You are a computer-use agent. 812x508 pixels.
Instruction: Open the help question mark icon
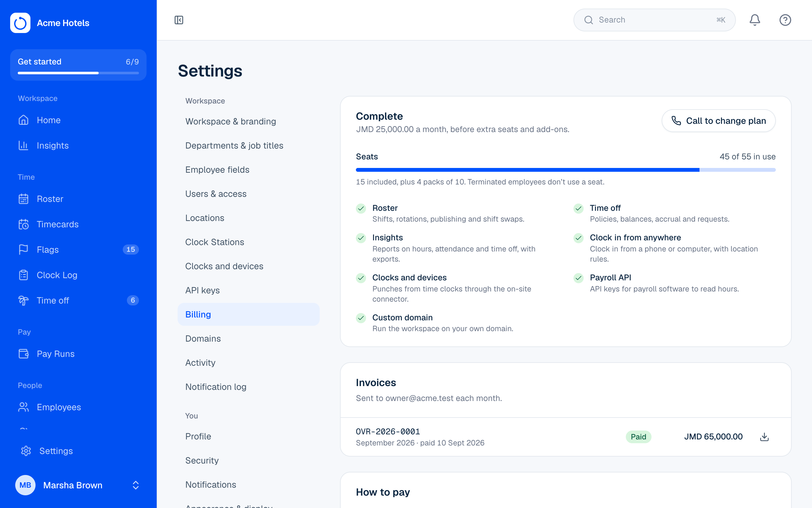pos(785,20)
